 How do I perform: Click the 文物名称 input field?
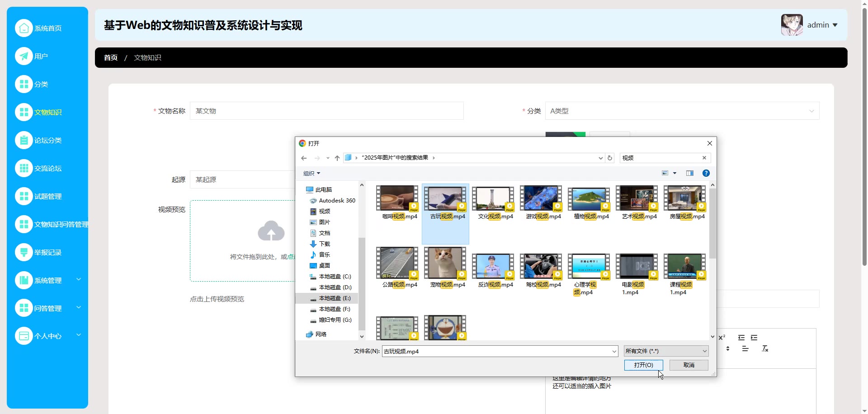(x=326, y=111)
